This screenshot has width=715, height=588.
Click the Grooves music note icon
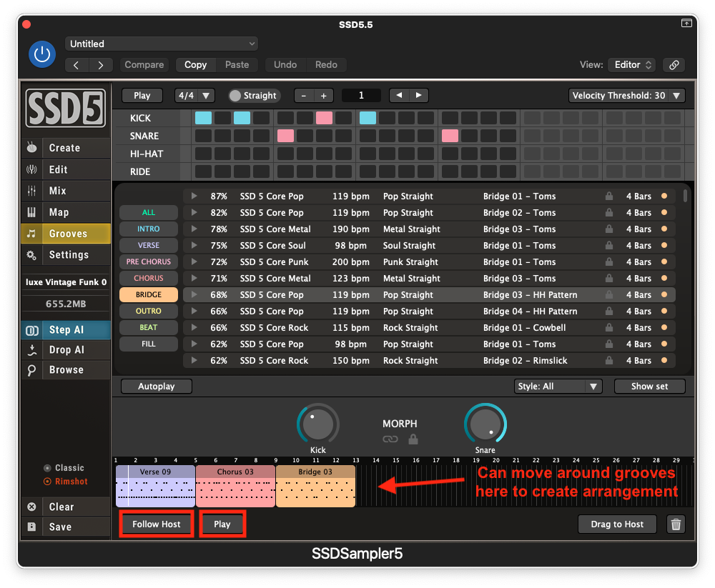click(x=31, y=234)
